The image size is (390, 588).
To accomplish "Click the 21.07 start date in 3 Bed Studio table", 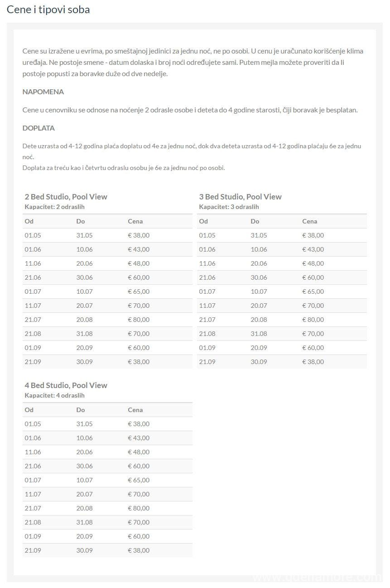I will click(207, 320).
